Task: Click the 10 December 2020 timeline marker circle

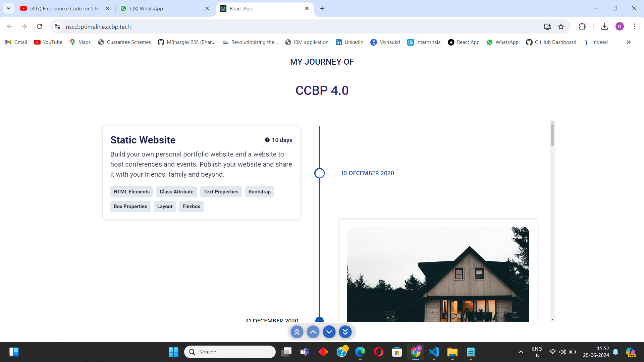Action: tap(319, 173)
